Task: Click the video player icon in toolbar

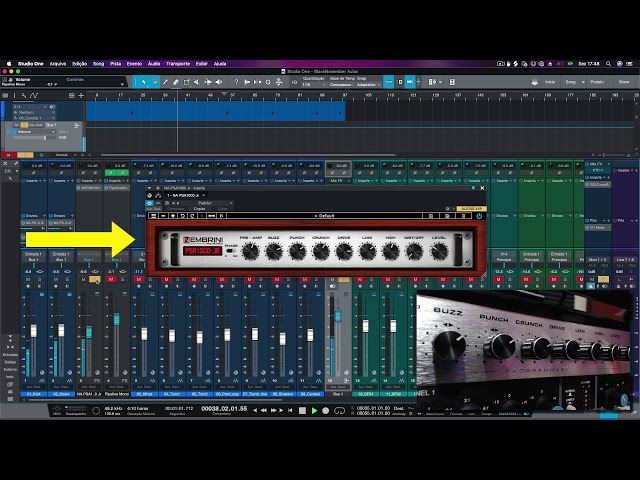Action: coord(452,82)
